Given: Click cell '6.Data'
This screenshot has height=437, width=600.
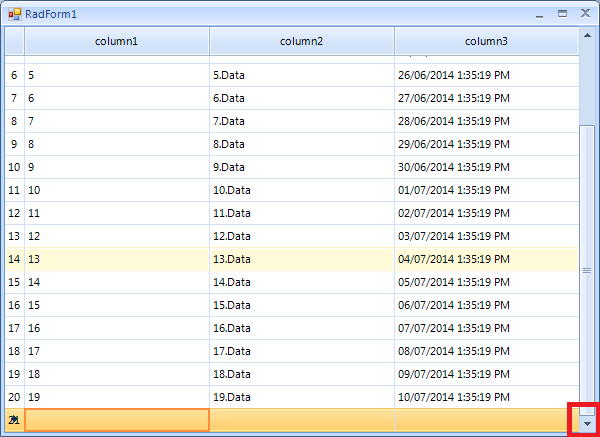Looking at the screenshot, I should [x=302, y=98].
